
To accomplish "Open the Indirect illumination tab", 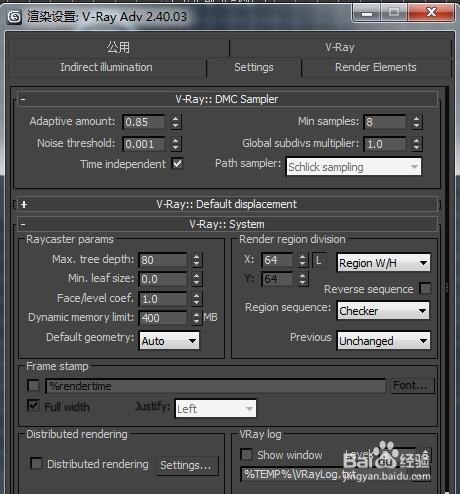I will click(107, 67).
